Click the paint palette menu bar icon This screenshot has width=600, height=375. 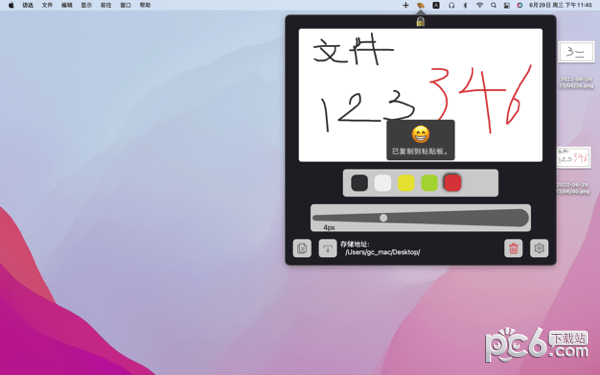click(421, 5)
